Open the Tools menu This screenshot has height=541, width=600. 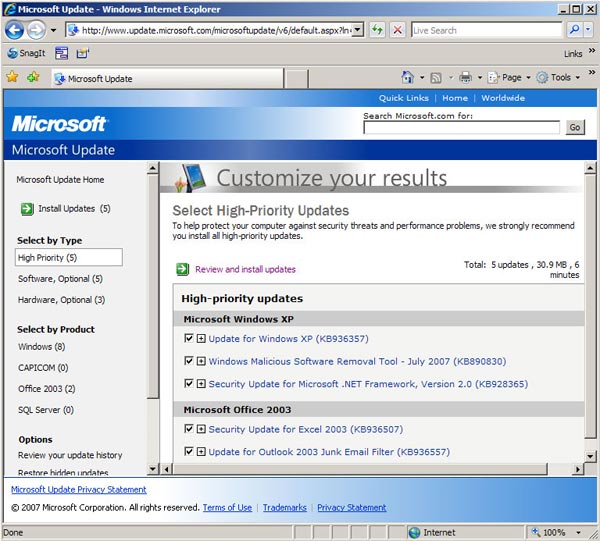pyautogui.click(x=558, y=78)
